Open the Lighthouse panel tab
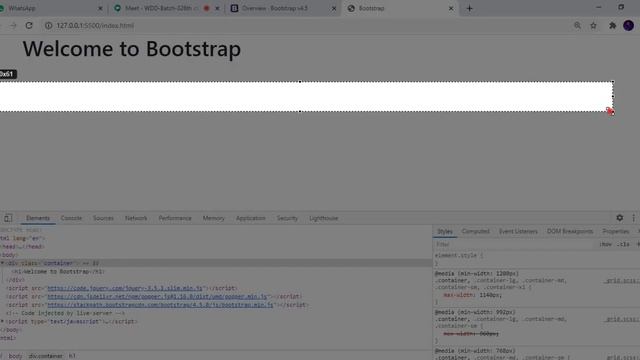640x360 pixels. point(323,218)
